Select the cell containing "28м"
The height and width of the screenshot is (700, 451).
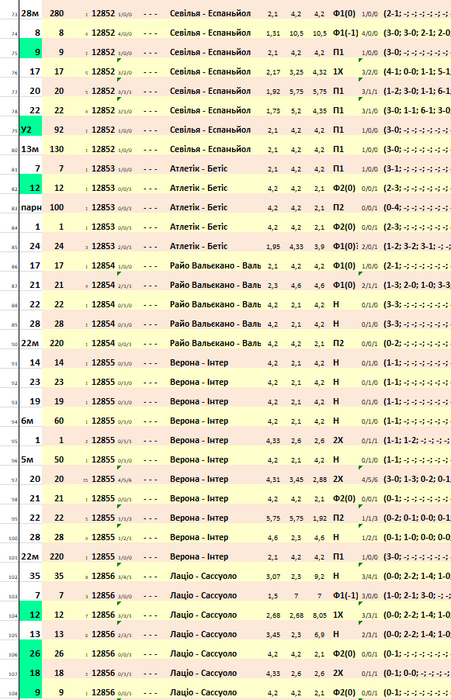tap(31, 13)
